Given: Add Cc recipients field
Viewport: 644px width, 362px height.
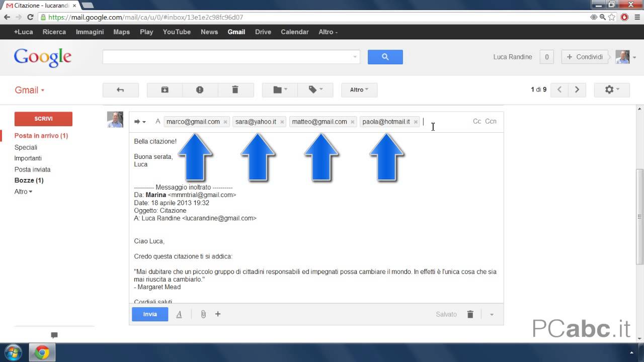Looking at the screenshot, I should point(477,122).
